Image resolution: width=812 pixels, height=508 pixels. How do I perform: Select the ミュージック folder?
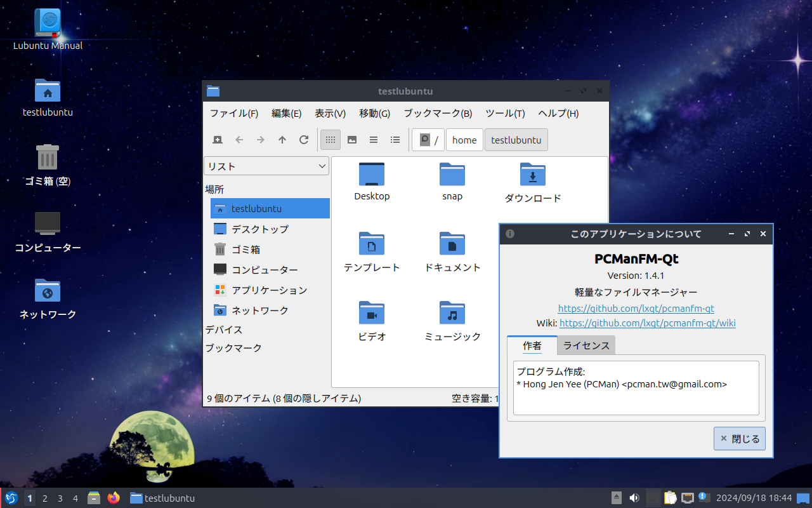pyautogui.click(x=452, y=321)
